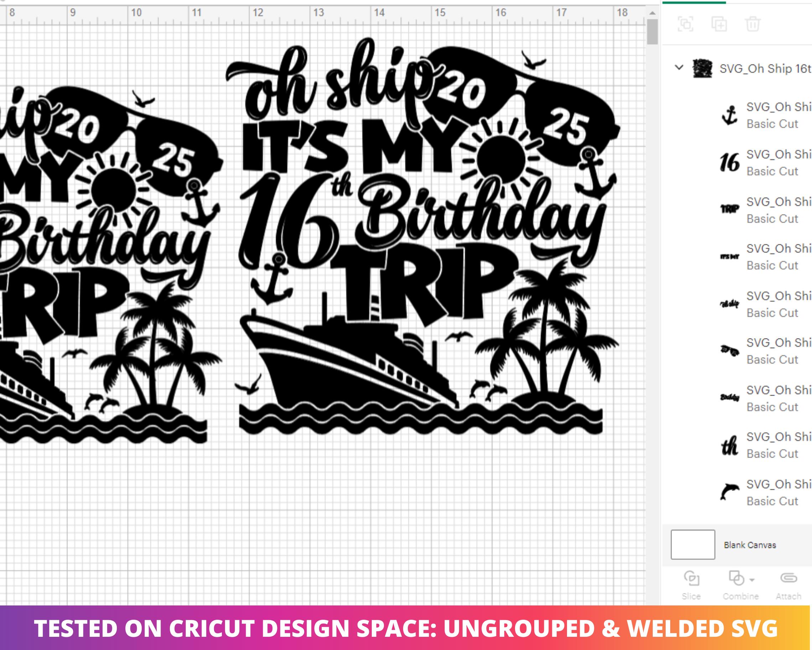Screen dimensions: 812x650
Task: Select the '16' Basic Cut layer
Action: (x=765, y=163)
